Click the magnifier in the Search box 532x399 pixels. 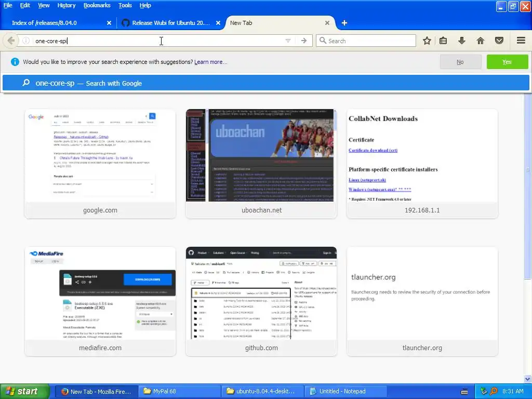coord(323,41)
